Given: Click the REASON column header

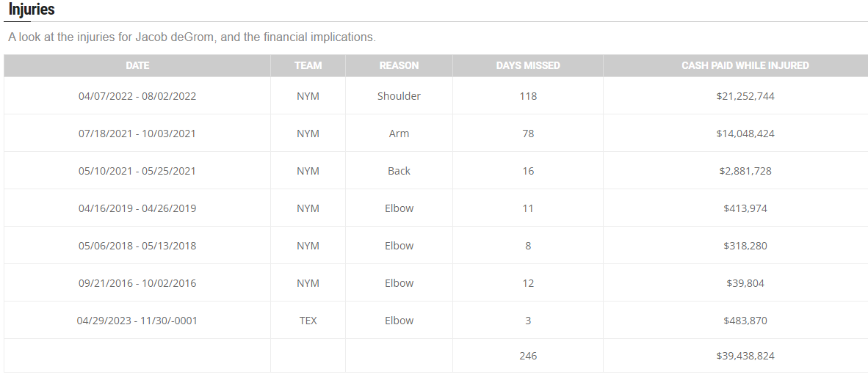Looking at the screenshot, I should pyautogui.click(x=399, y=65).
